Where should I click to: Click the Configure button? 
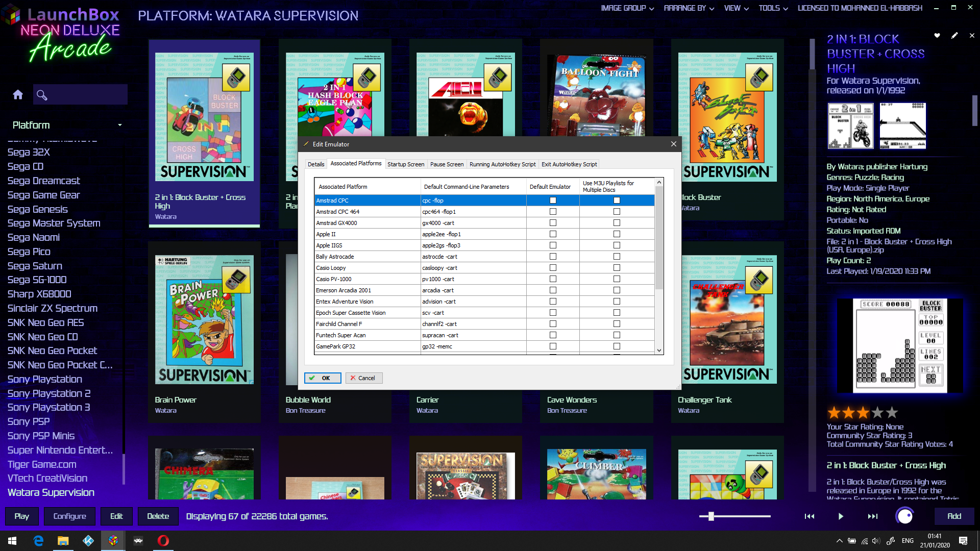[69, 516]
